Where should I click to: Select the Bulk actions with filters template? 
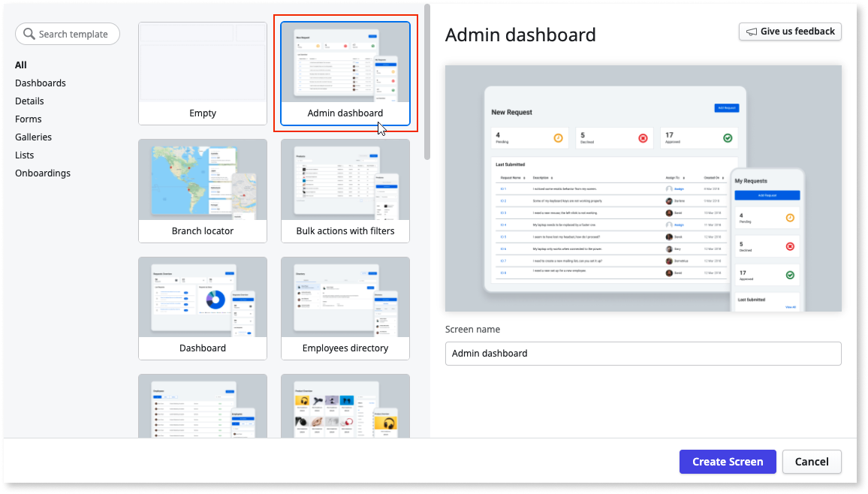pyautogui.click(x=345, y=191)
